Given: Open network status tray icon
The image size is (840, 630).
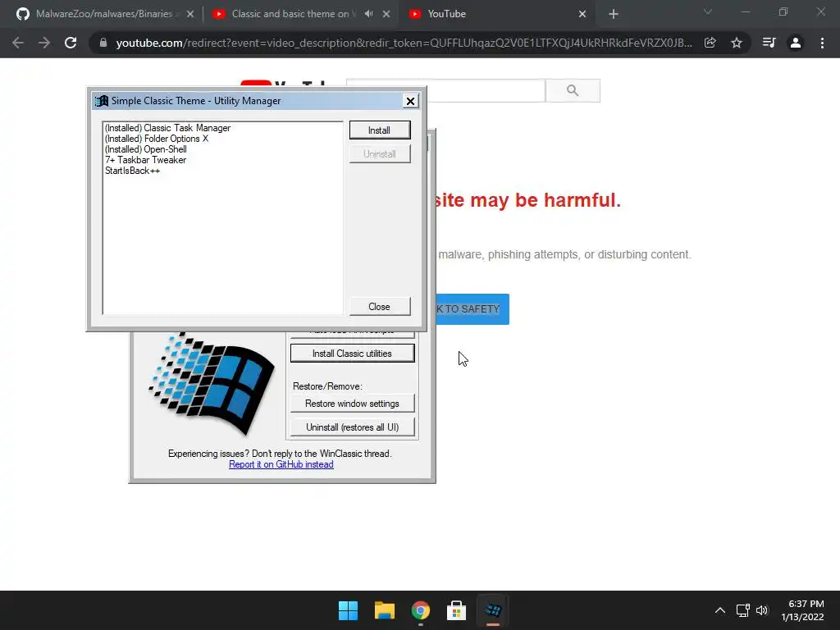Looking at the screenshot, I should 743,610.
